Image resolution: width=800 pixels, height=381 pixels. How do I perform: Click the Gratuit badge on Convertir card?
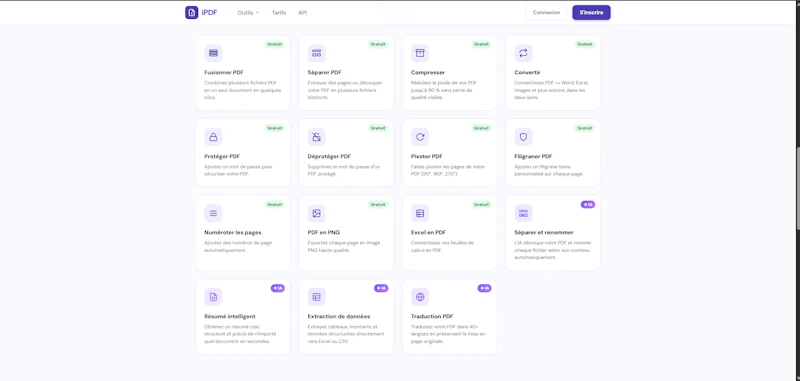point(585,44)
